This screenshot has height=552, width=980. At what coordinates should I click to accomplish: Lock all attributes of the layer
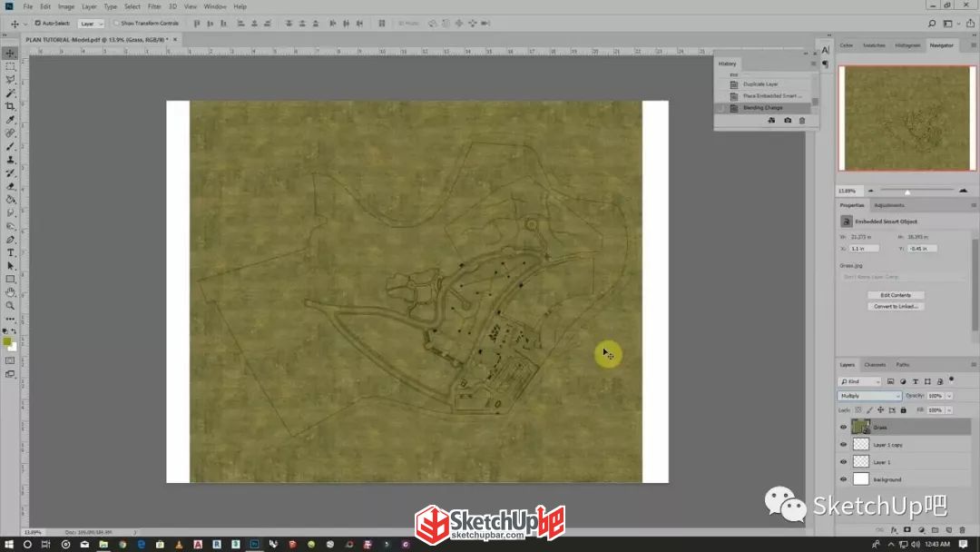tap(903, 410)
